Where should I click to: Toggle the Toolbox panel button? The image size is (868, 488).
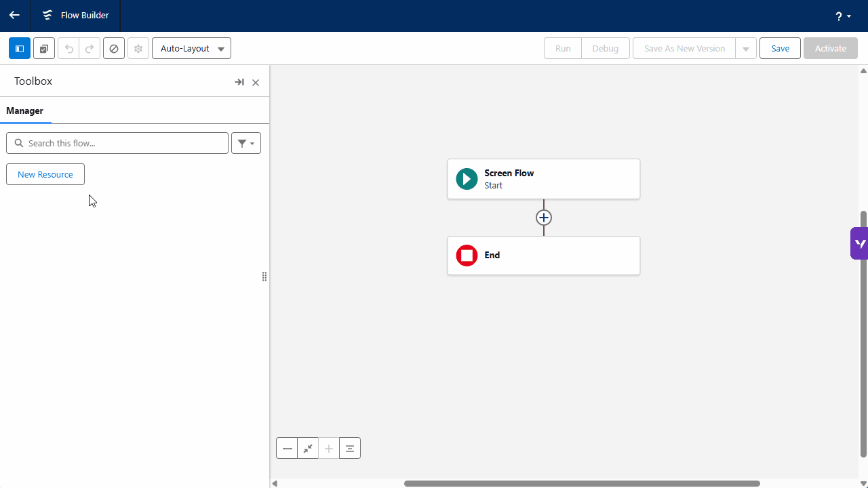[x=20, y=49]
